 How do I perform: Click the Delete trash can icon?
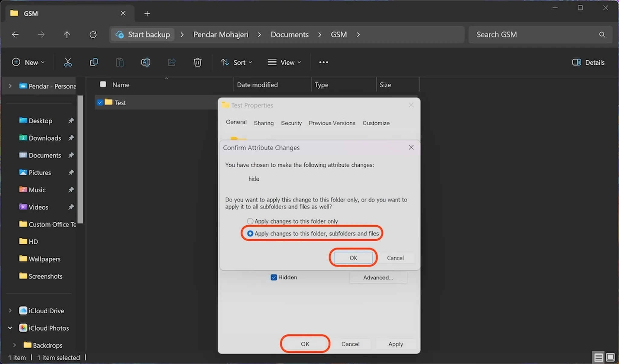pyautogui.click(x=197, y=62)
